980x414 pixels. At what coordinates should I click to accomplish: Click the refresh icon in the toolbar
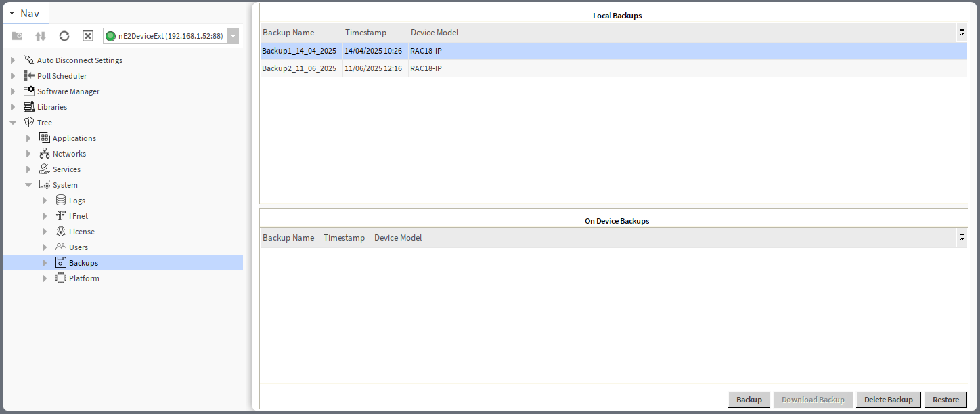(x=64, y=36)
